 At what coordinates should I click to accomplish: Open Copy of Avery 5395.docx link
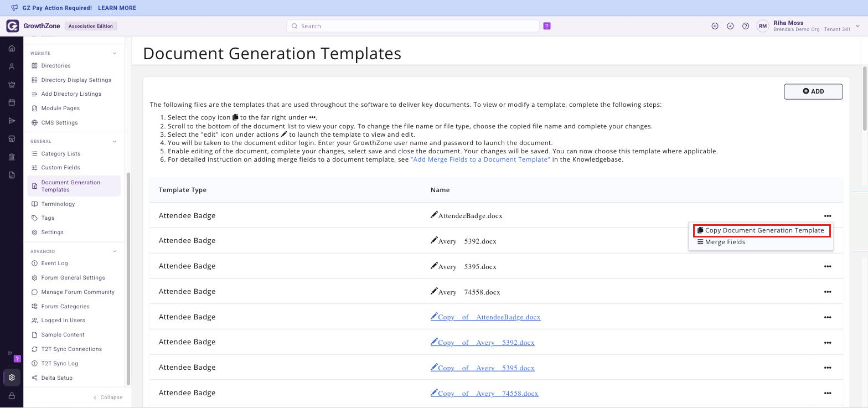click(486, 368)
